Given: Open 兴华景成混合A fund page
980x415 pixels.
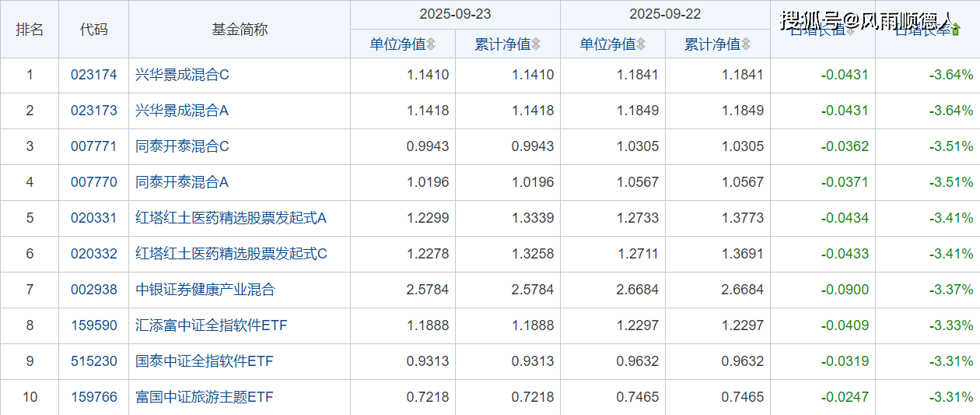Looking at the screenshot, I should click(182, 111).
